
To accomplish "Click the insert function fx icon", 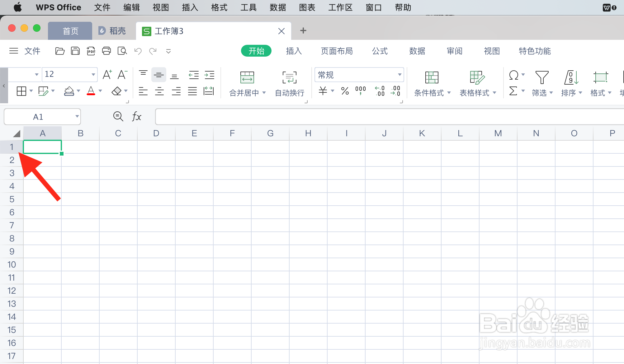I will click(x=136, y=117).
